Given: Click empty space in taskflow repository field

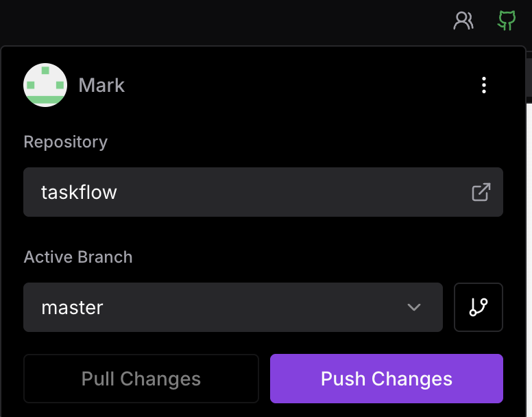Looking at the screenshot, I should pyautogui.click(x=288, y=192).
